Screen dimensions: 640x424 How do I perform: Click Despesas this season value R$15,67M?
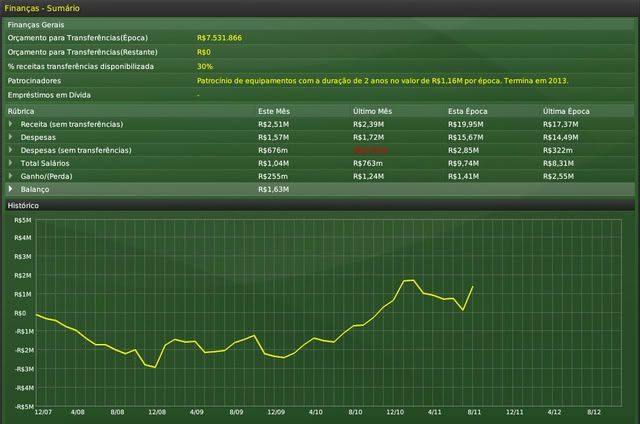point(465,137)
